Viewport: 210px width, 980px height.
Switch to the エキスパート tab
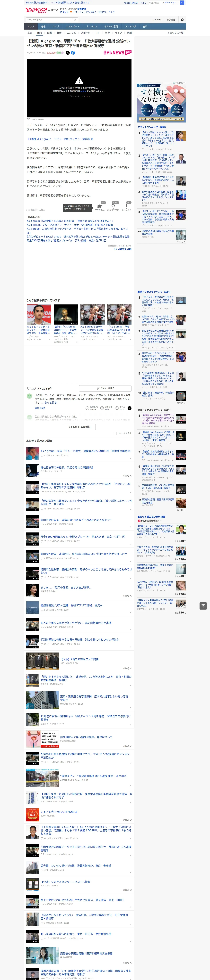[72, 27]
